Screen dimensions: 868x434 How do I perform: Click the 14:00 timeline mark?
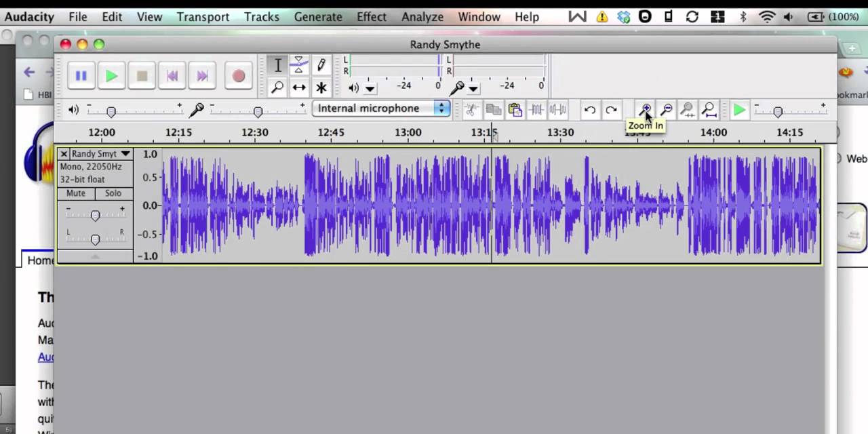pyautogui.click(x=713, y=132)
